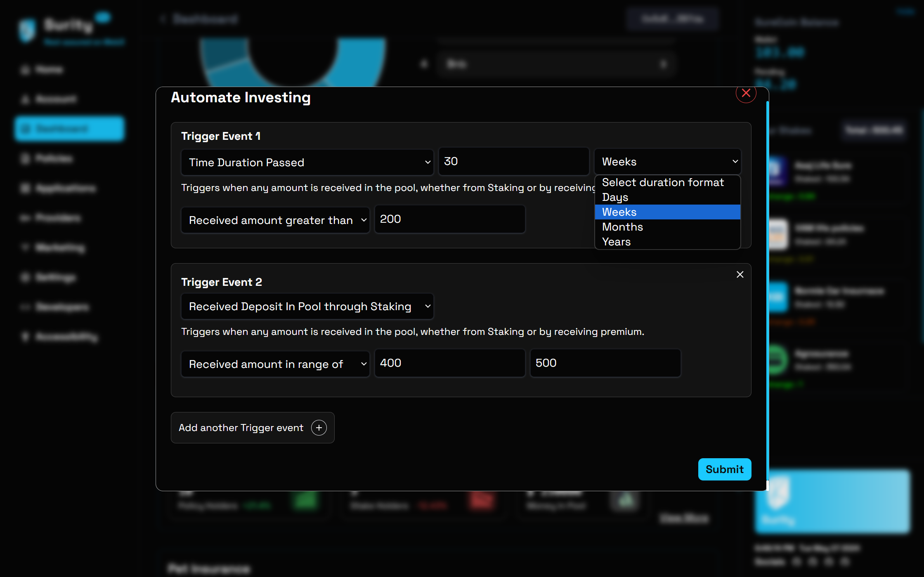Close the Automate Investing dialog with red X
Image resolution: width=924 pixels, height=577 pixels.
pos(746,93)
